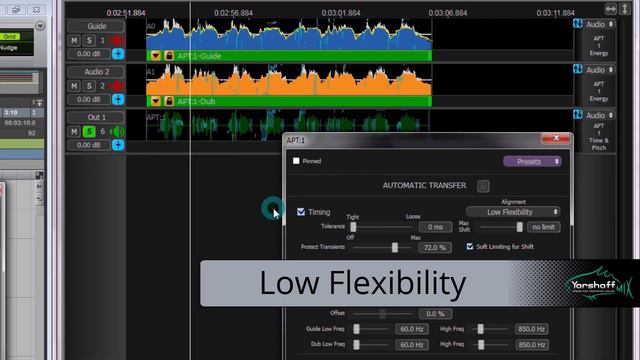Click red speaker icon on Guide track
This screenshot has height=360, width=640.
click(118, 40)
